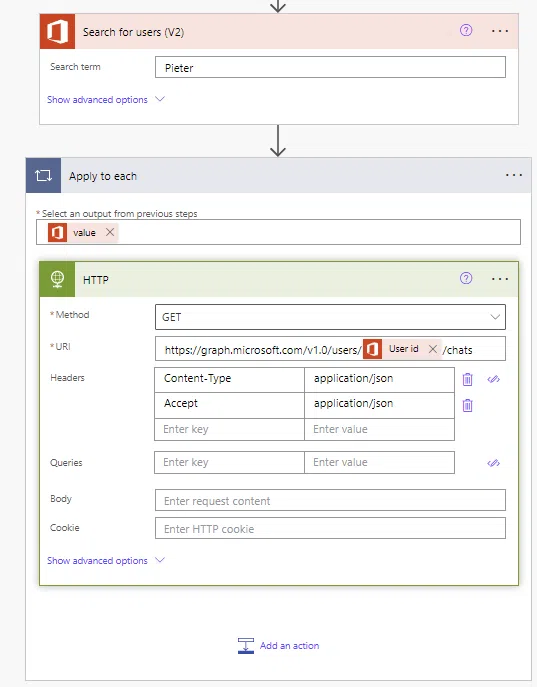Screen dimensions: 537x687
Task: Delete the Accept header row
Action: tap(467, 405)
